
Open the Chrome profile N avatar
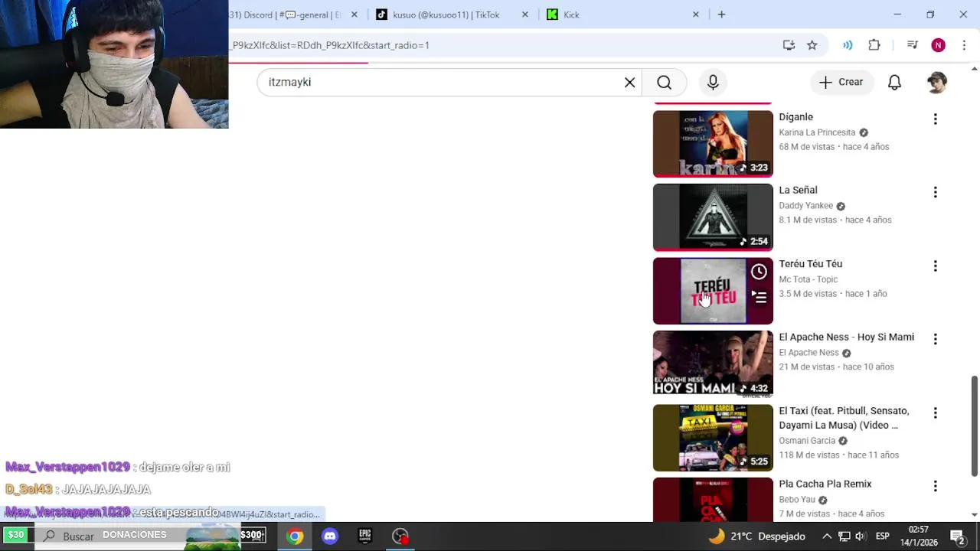pyautogui.click(x=938, y=45)
